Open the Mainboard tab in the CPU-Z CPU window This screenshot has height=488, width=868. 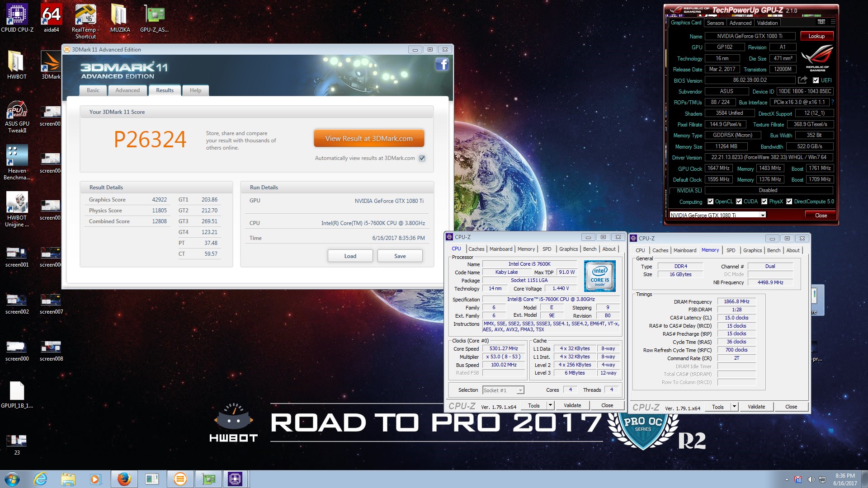point(501,249)
